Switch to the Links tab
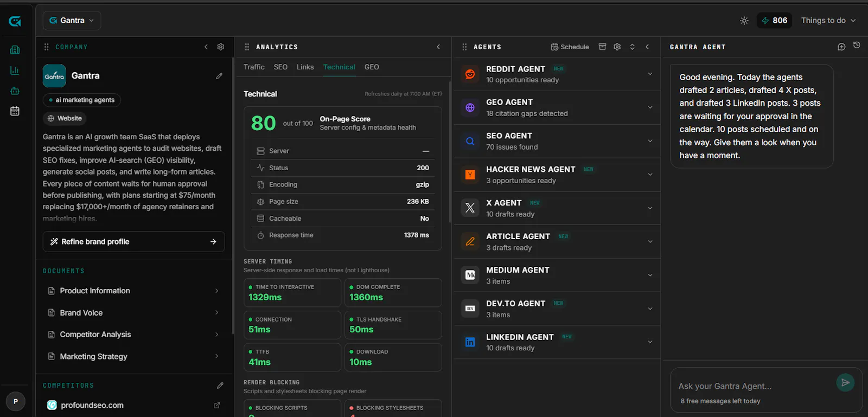Screen dimensions: 868x417 (x=305, y=67)
